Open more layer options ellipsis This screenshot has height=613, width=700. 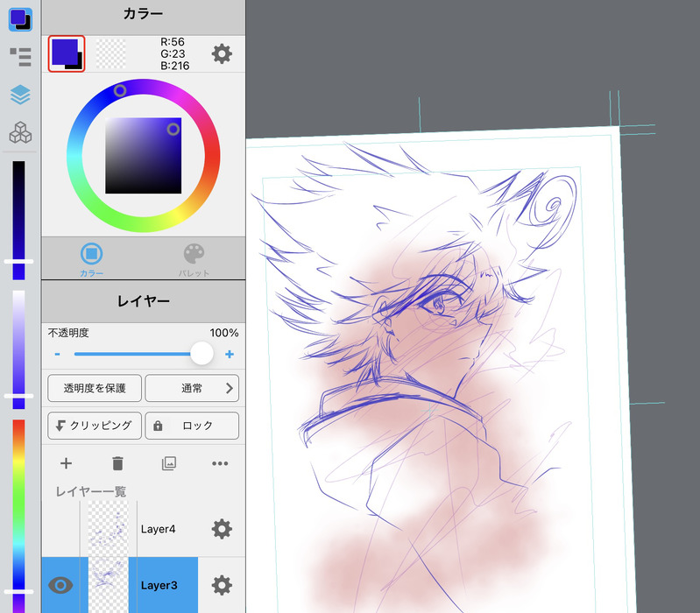click(x=220, y=463)
